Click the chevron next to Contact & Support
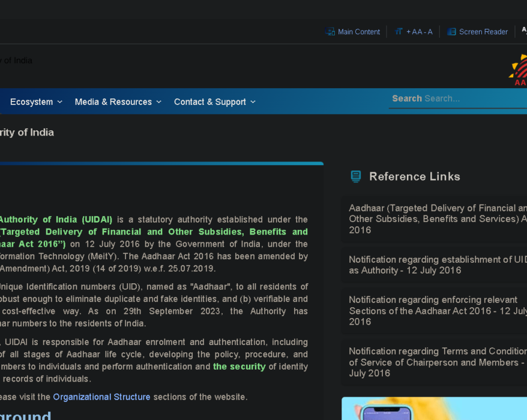This screenshot has width=527, height=420. pyautogui.click(x=253, y=102)
